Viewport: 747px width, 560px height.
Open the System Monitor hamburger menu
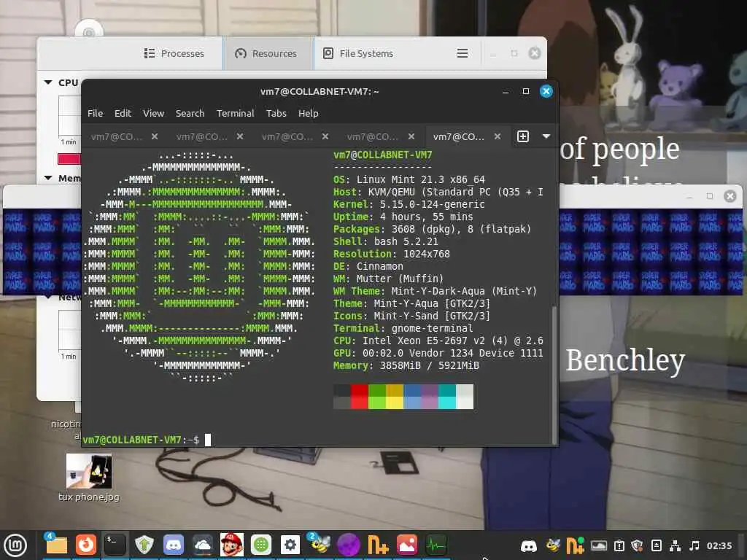tap(462, 53)
